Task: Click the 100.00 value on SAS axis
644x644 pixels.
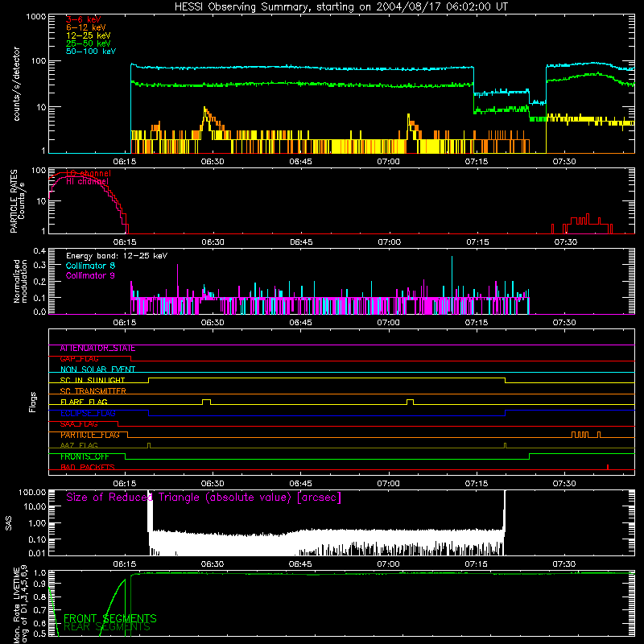Action: 32,492
